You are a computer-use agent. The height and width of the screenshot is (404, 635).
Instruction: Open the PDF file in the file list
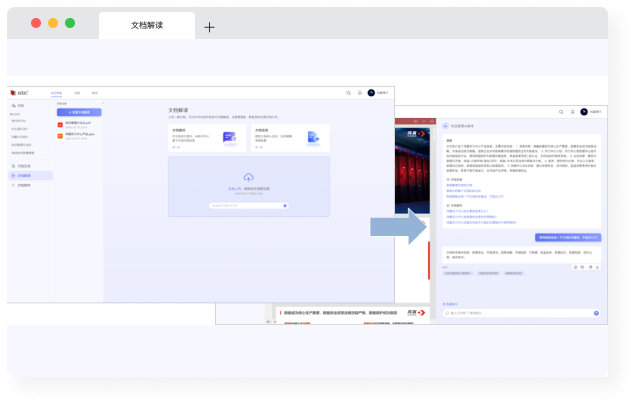76,124
